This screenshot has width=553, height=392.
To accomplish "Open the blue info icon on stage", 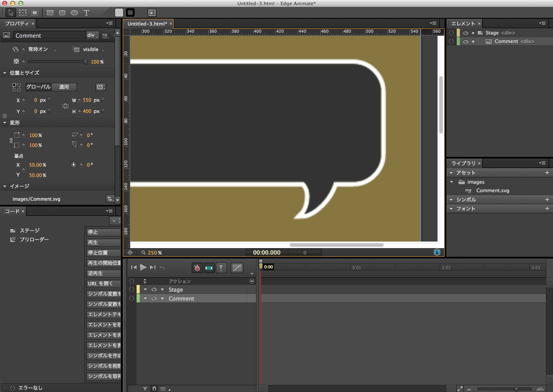I will (x=437, y=252).
